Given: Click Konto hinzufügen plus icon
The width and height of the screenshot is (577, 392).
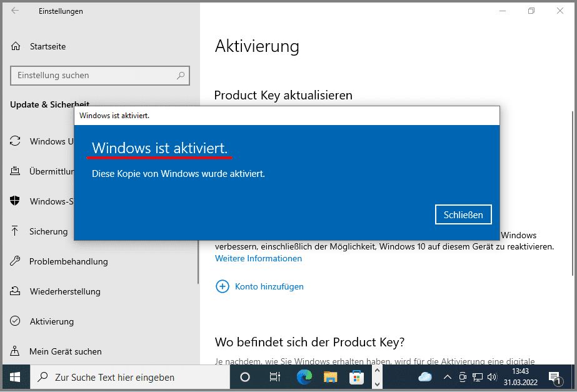Looking at the screenshot, I should [x=223, y=286].
